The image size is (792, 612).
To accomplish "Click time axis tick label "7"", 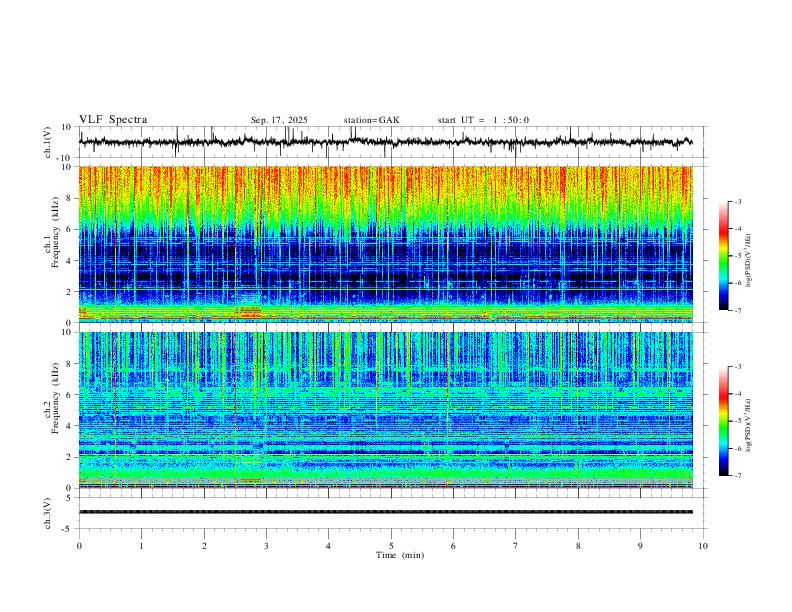I will [515, 546].
